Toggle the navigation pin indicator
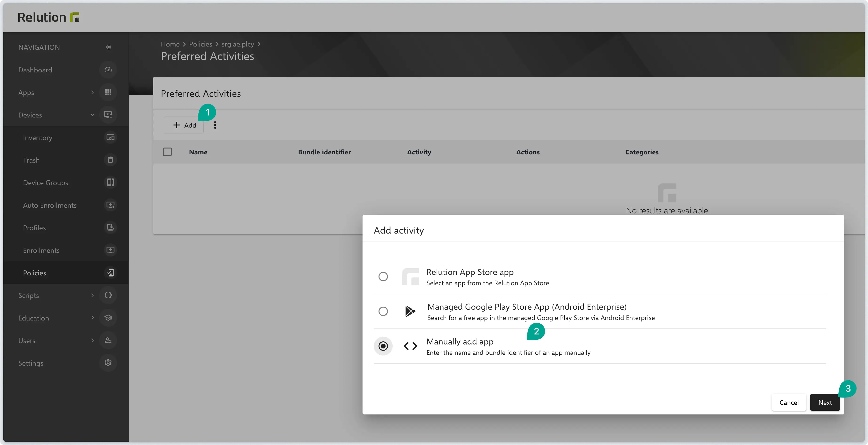The height and width of the screenshot is (445, 868). point(109,47)
